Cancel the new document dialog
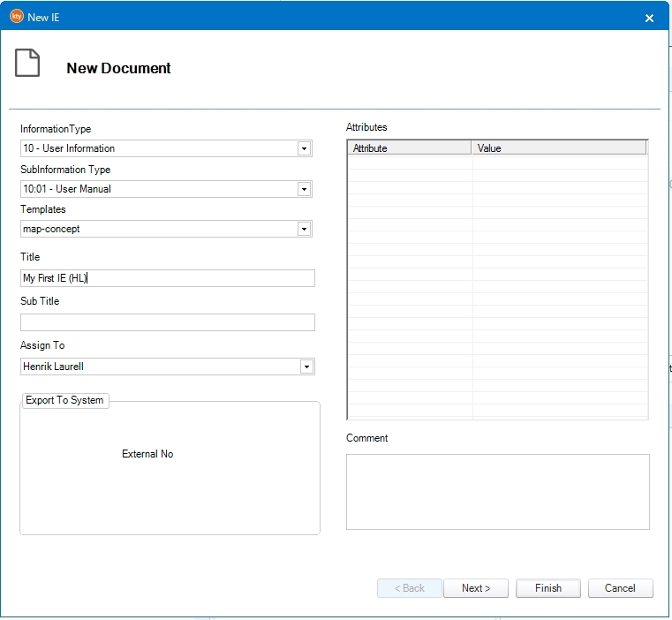This screenshot has width=672, height=620. 619,588
